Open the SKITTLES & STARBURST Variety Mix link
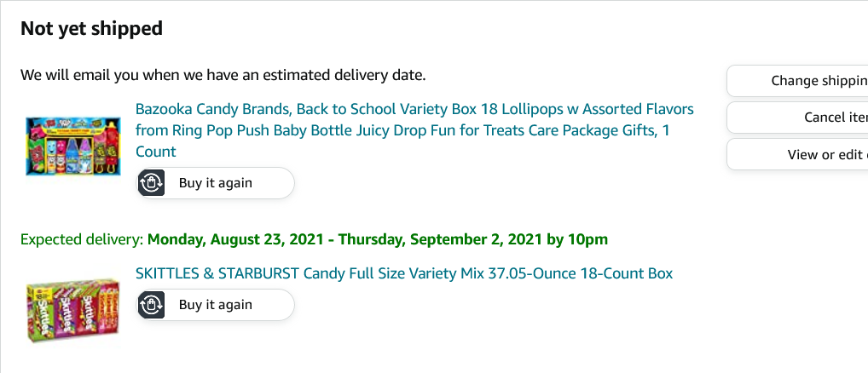Image resolution: width=868 pixels, height=373 pixels. (x=404, y=273)
